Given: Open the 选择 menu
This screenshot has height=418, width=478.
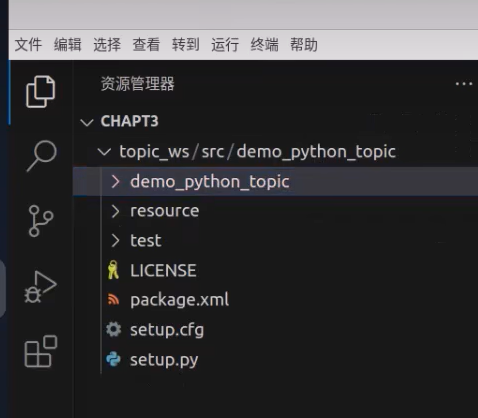Looking at the screenshot, I should (107, 45).
